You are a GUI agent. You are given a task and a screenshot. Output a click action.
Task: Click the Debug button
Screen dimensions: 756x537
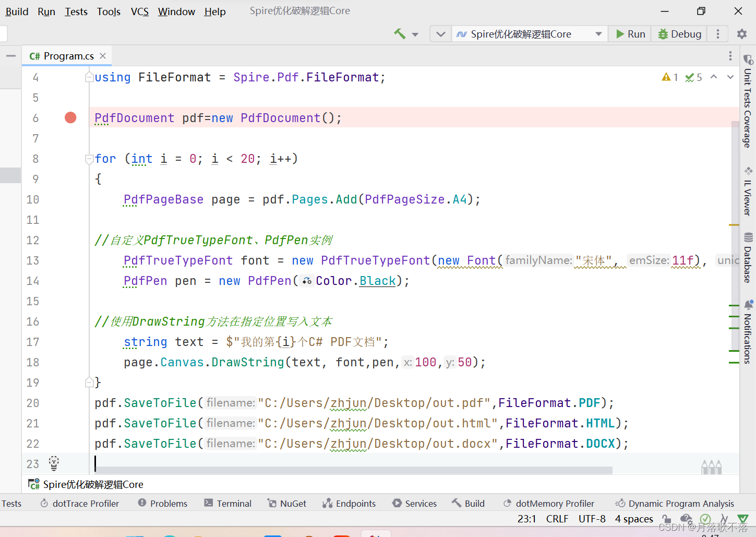click(x=679, y=33)
